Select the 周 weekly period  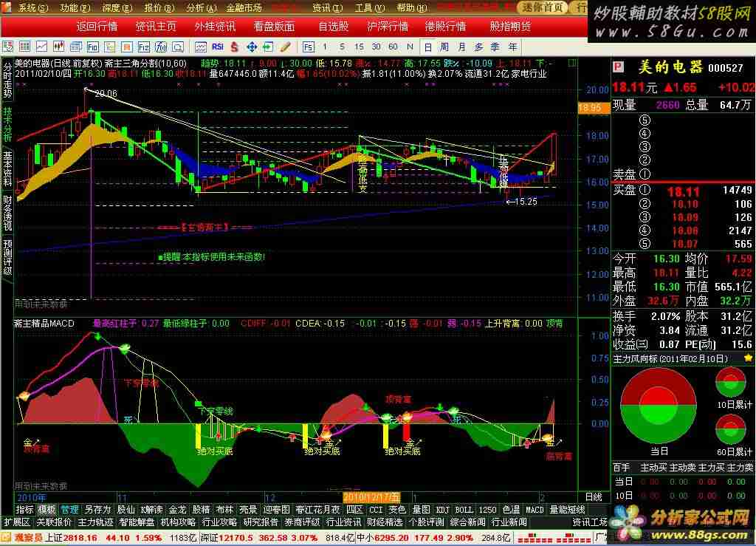pos(444,47)
